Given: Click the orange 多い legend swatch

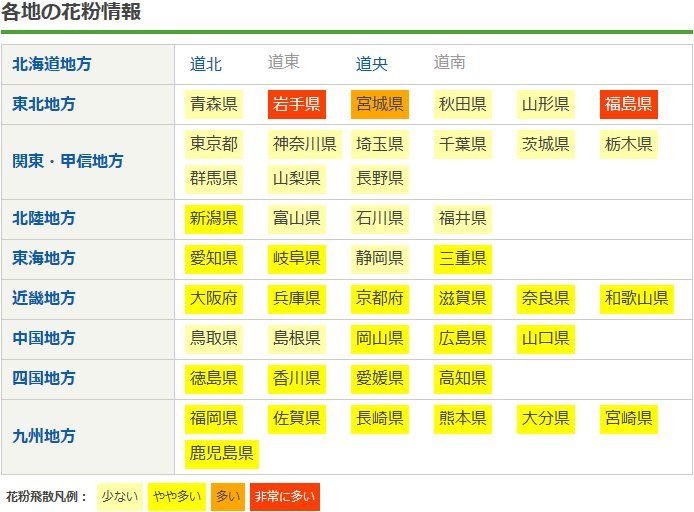Looking at the screenshot, I should [228, 496].
